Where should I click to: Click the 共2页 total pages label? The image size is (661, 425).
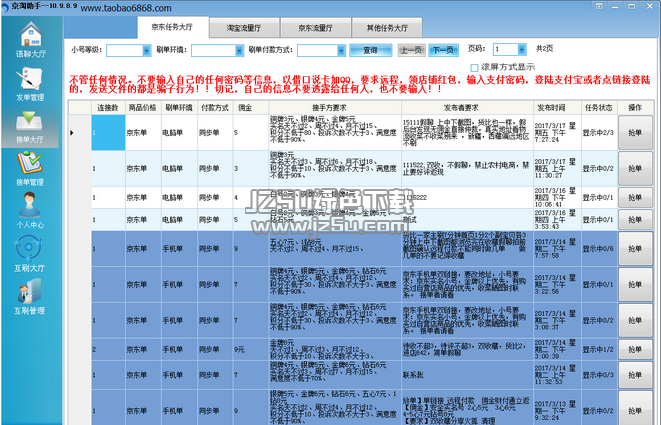545,49
